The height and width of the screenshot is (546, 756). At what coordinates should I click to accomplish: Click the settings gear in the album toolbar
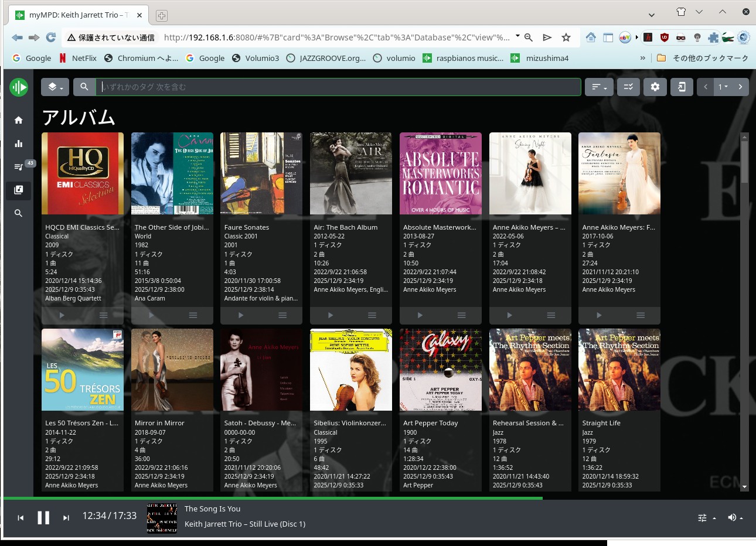tap(655, 87)
